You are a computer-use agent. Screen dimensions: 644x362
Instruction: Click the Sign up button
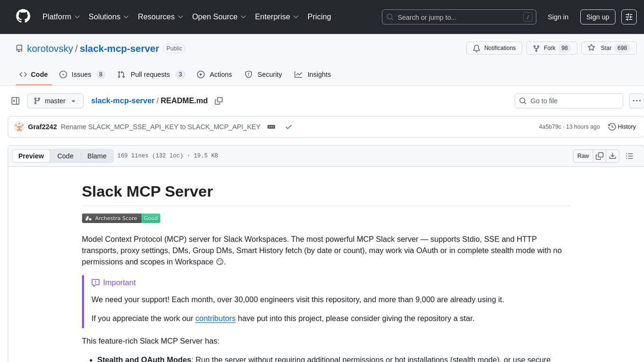pos(598,17)
